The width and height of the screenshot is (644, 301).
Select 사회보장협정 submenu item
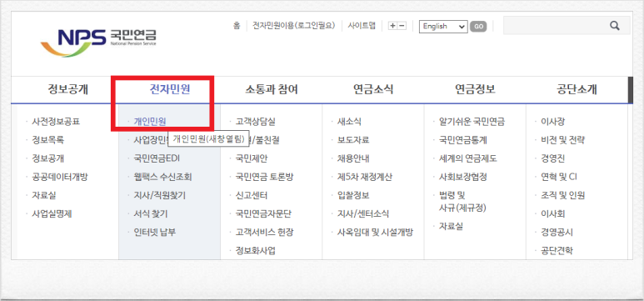(463, 178)
